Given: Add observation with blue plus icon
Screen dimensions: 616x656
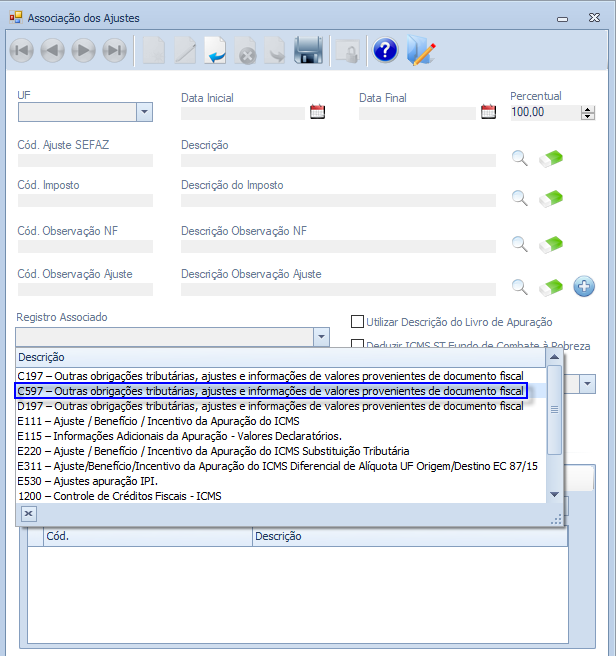Looking at the screenshot, I should tap(584, 287).
